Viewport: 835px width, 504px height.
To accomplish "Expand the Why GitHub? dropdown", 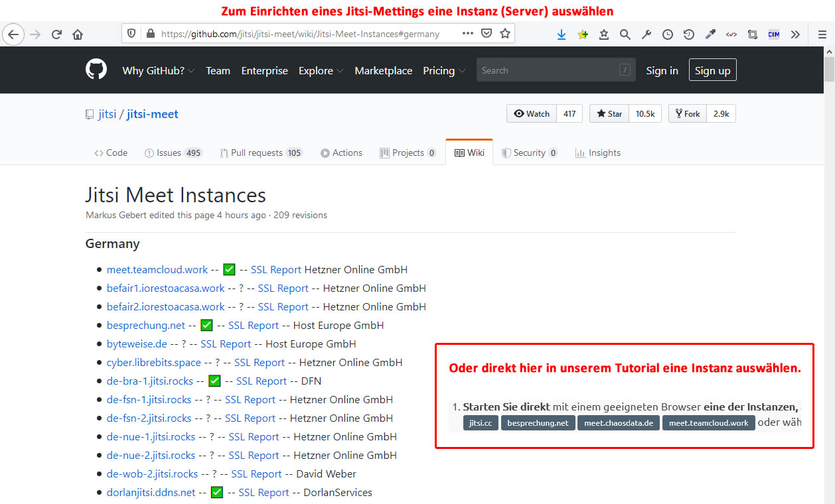I will (159, 71).
